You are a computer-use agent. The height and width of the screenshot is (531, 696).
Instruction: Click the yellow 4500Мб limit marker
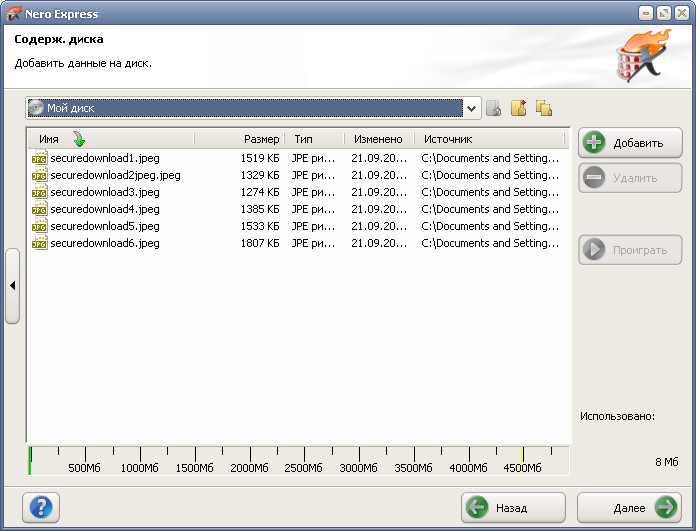click(522, 460)
